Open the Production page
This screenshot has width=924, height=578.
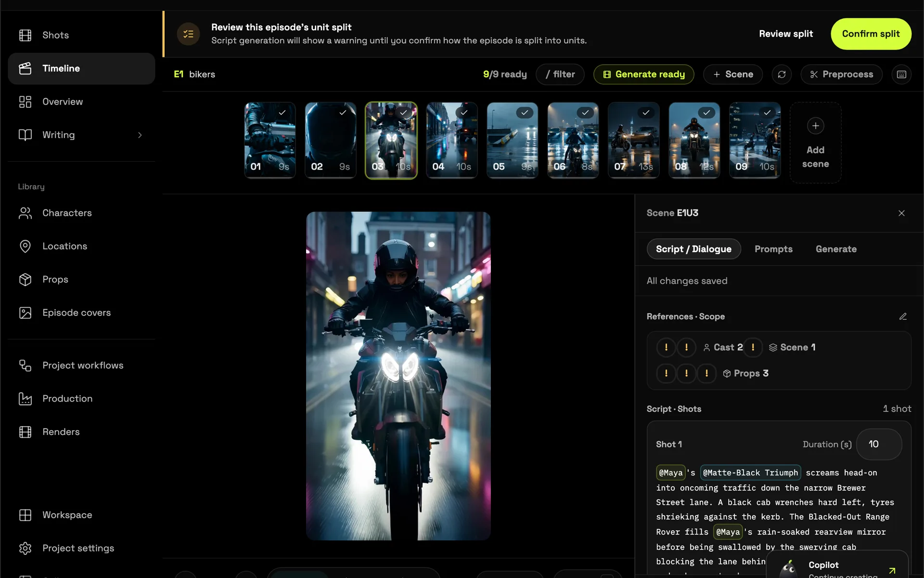coord(81,399)
